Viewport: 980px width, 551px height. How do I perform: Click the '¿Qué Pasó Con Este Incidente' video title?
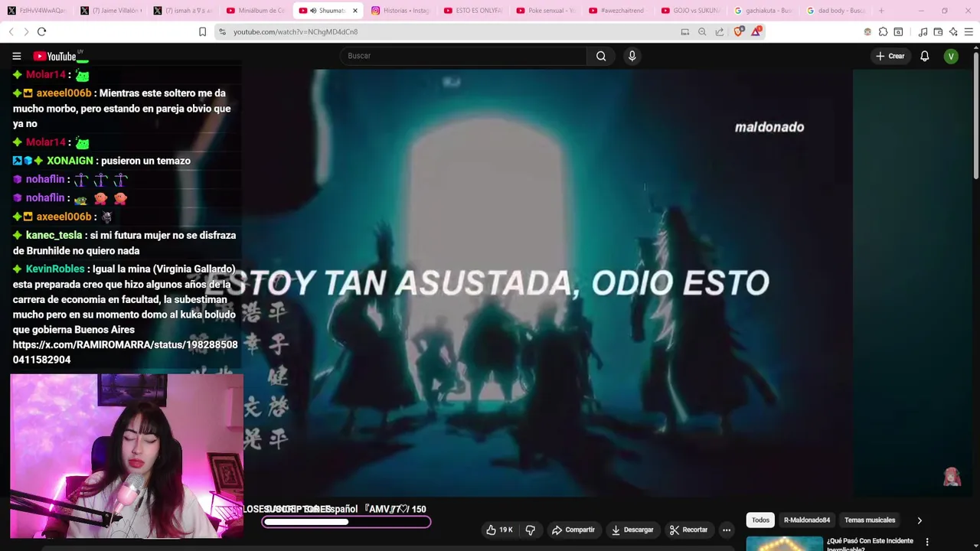pos(870,543)
